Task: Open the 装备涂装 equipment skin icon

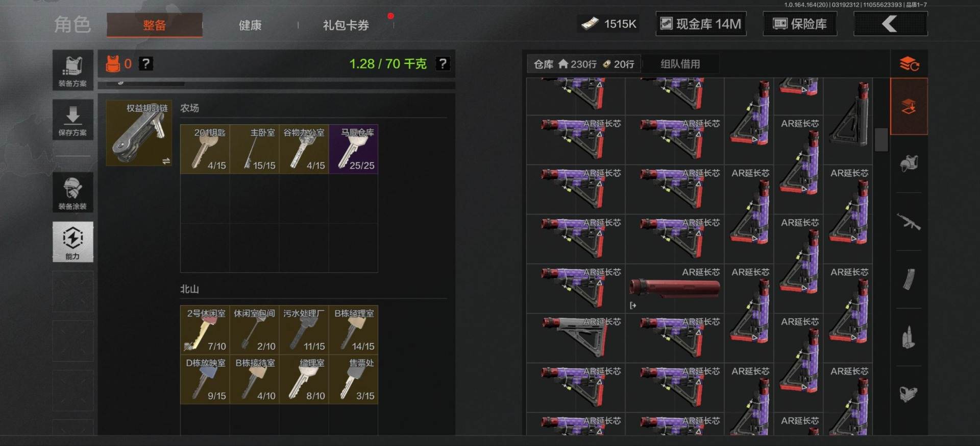Action: [x=72, y=193]
